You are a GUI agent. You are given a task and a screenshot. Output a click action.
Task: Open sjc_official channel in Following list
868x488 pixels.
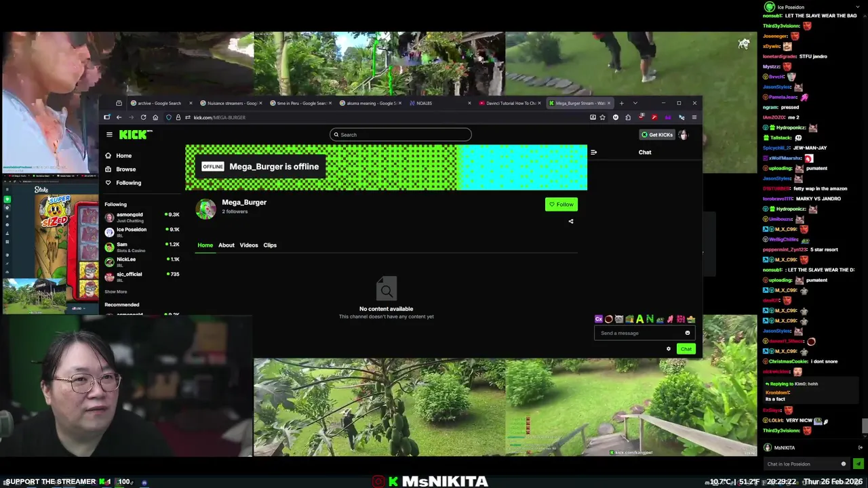tap(141, 277)
